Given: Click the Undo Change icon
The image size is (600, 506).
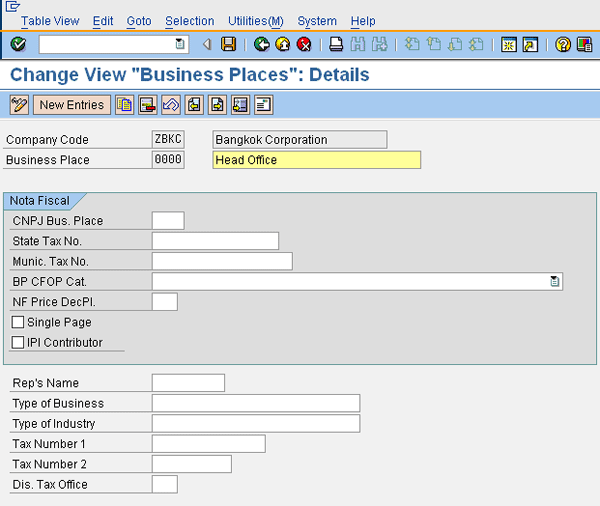Looking at the screenshot, I should point(170,104).
